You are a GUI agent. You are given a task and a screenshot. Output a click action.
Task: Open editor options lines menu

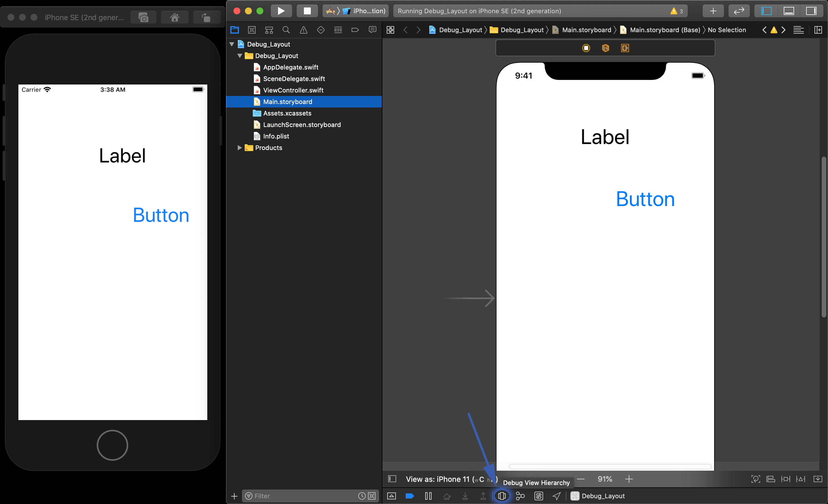798,30
